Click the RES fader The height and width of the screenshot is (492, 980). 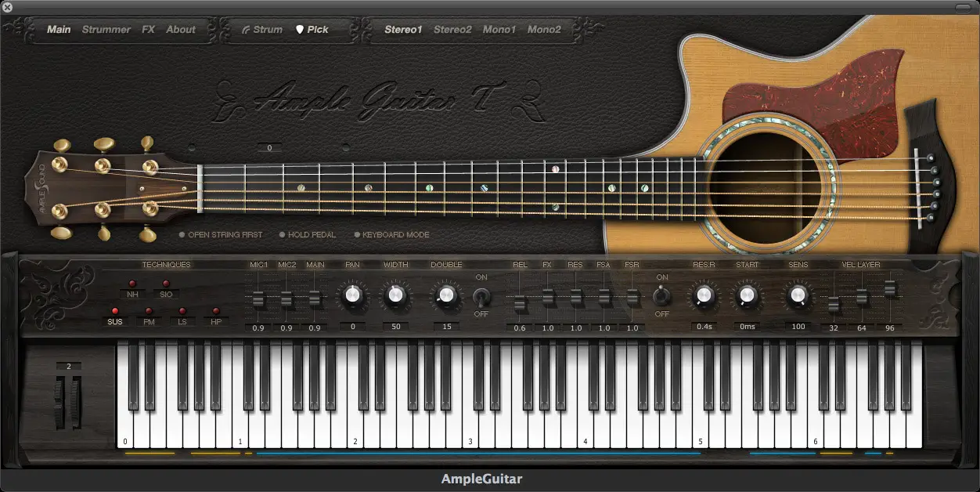pyautogui.click(x=576, y=298)
